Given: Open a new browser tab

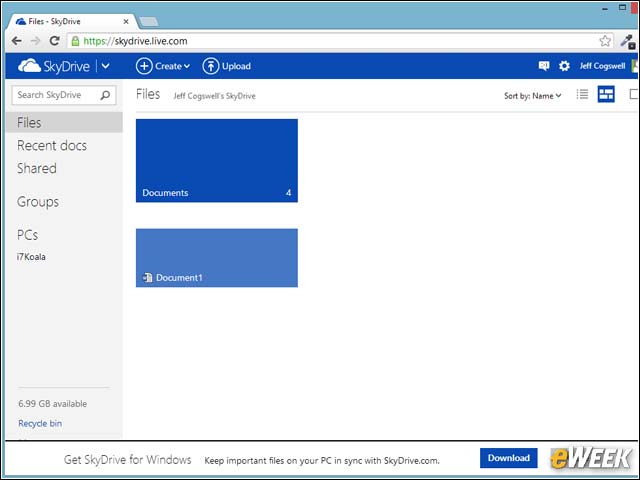Looking at the screenshot, I should click(x=149, y=21).
